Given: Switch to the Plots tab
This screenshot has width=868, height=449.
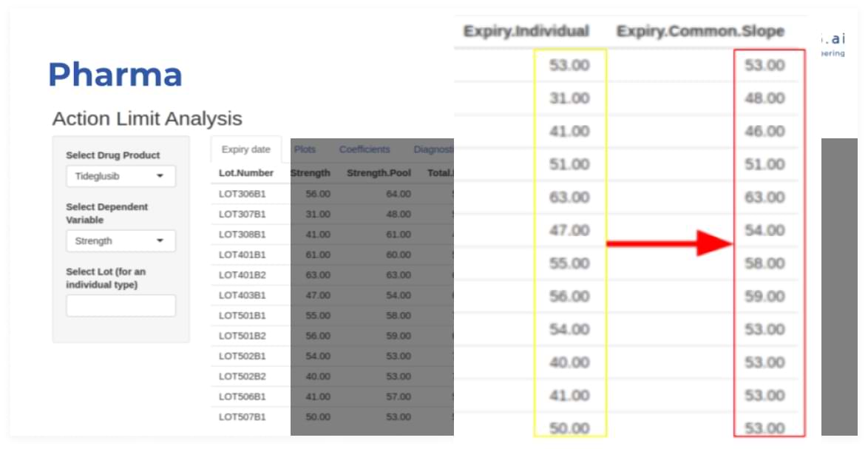Looking at the screenshot, I should (x=305, y=149).
